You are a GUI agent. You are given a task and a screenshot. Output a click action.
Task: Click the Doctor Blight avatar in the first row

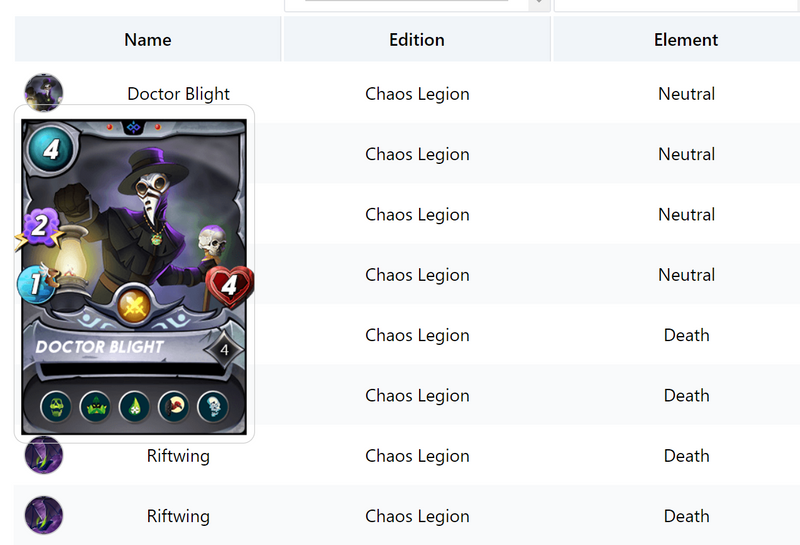[x=44, y=92]
